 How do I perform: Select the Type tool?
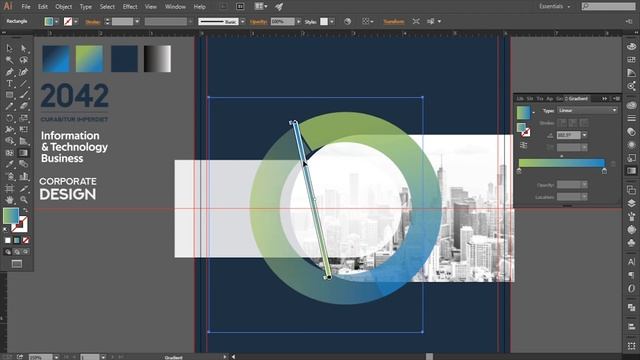[9, 84]
